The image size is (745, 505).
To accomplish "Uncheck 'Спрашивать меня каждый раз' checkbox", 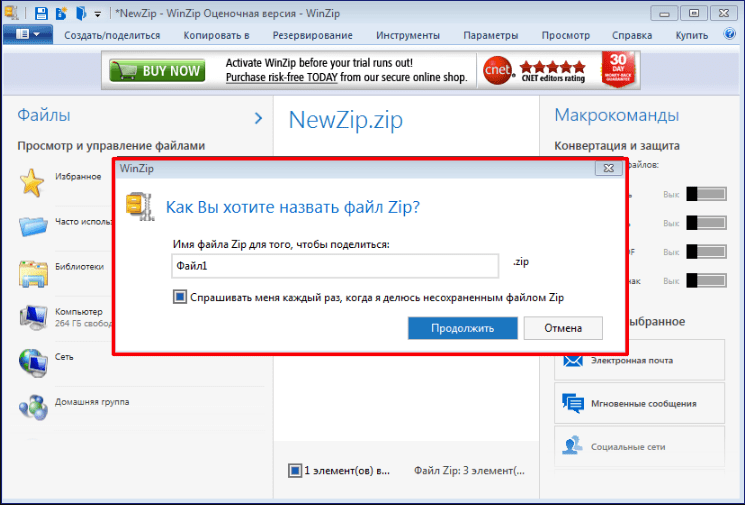I will (x=180, y=297).
